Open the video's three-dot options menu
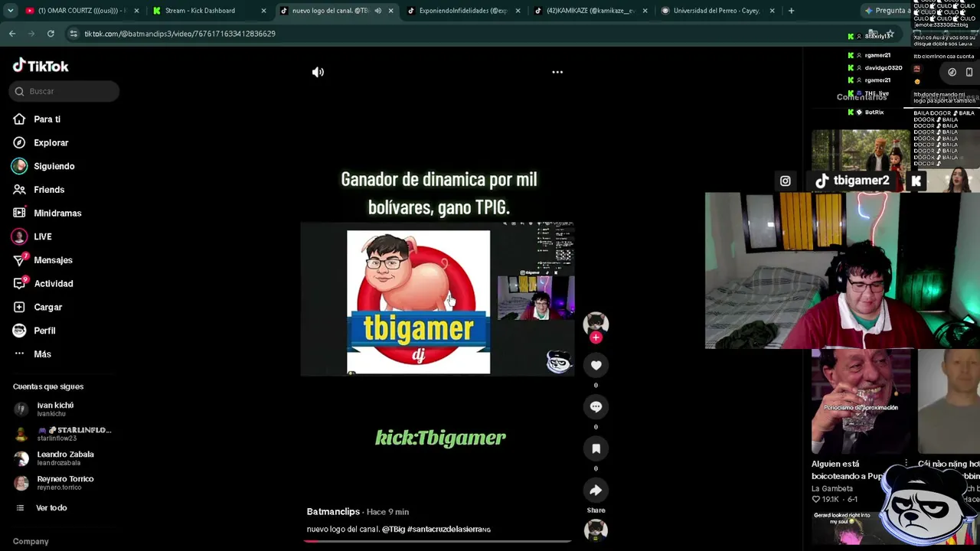 pos(557,72)
